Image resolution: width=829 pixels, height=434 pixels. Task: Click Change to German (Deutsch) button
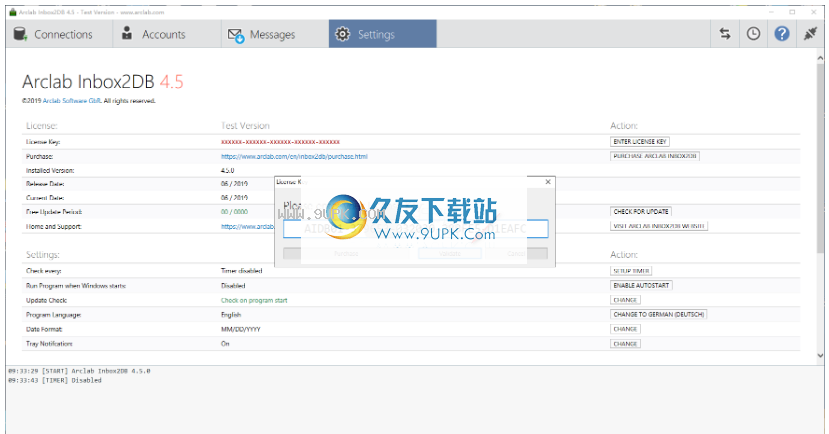click(659, 315)
